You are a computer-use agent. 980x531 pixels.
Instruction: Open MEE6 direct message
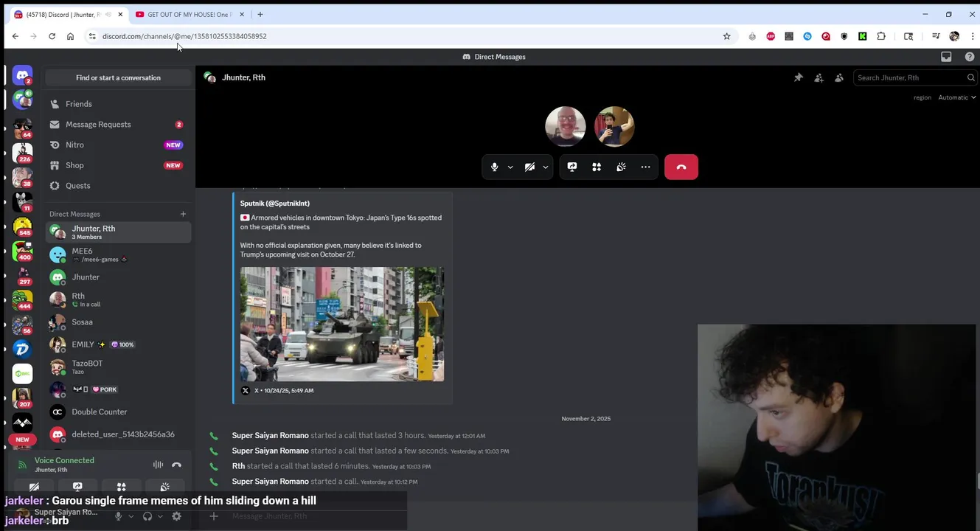(118, 254)
